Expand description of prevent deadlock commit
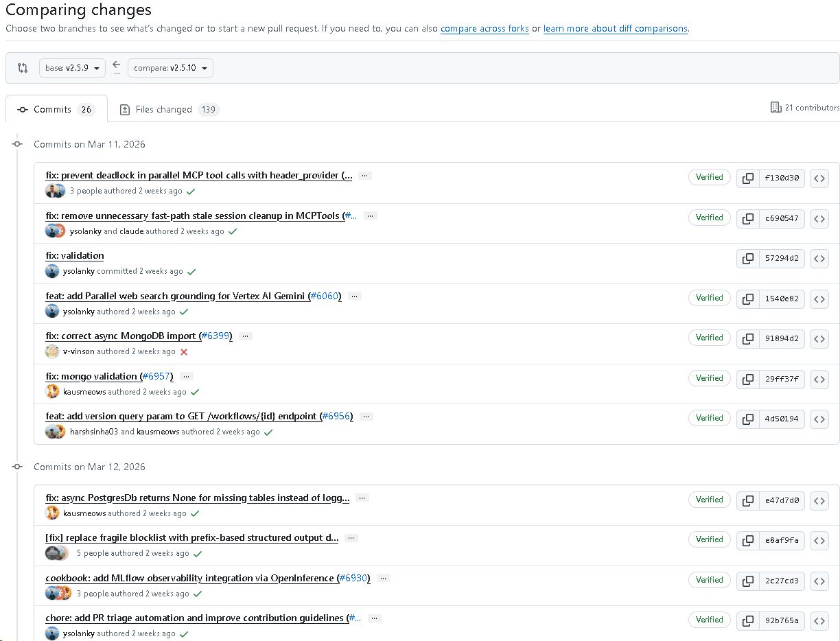 click(x=365, y=176)
